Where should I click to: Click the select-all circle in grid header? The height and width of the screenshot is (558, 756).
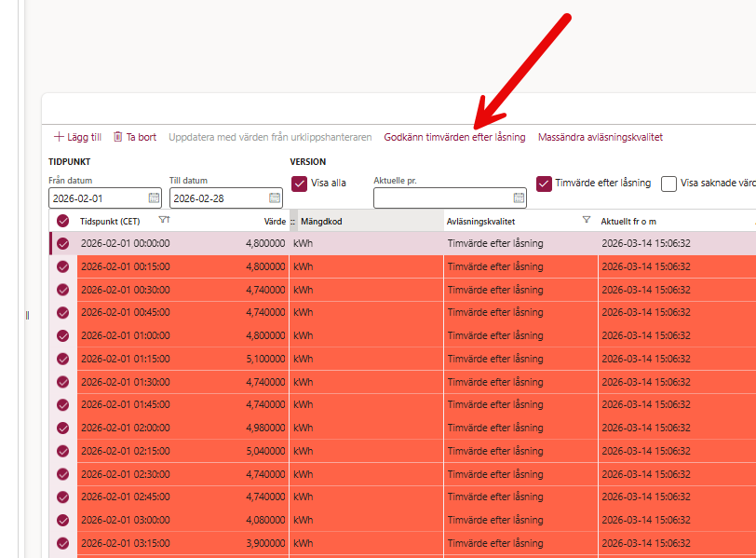62,221
